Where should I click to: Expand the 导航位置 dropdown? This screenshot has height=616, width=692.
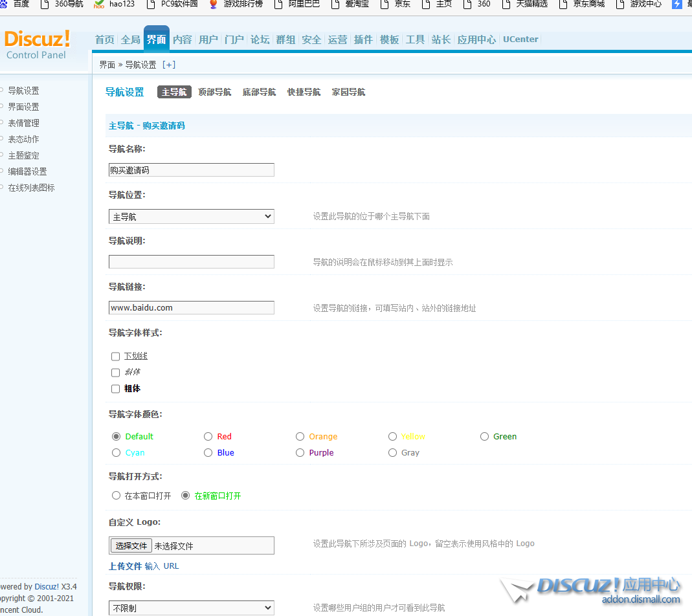tap(191, 217)
